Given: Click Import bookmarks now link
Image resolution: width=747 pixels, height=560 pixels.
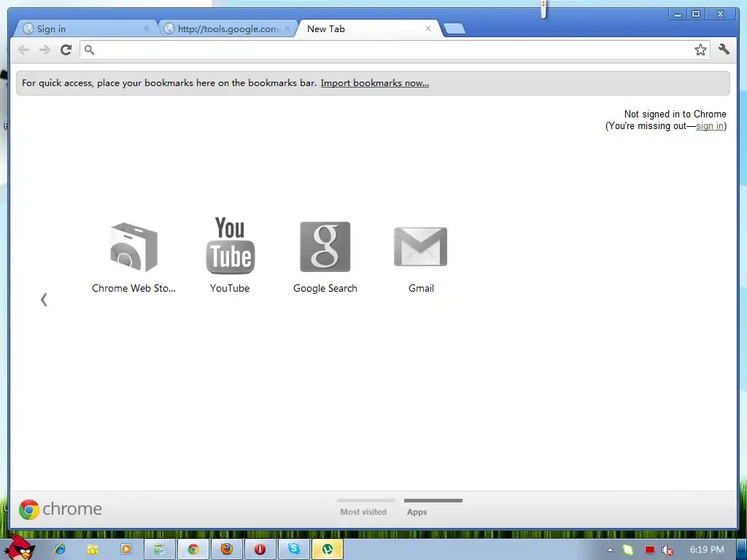Looking at the screenshot, I should click(x=374, y=83).
